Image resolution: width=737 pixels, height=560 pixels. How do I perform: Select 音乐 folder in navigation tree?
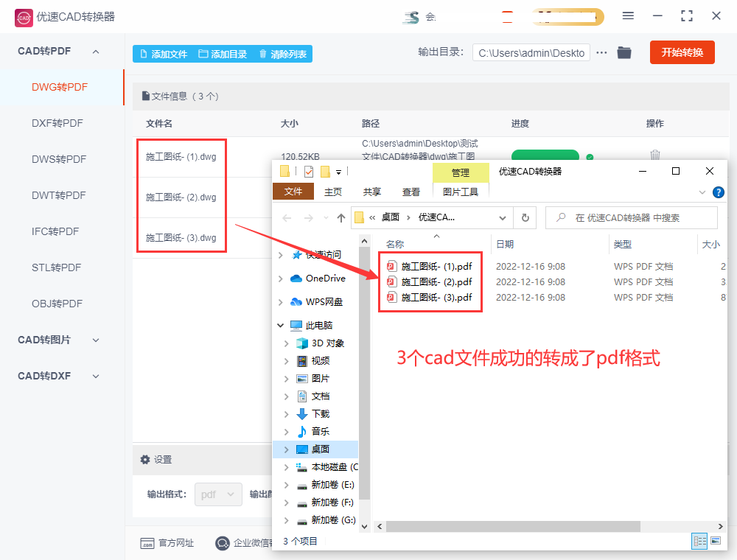(320, 431)
